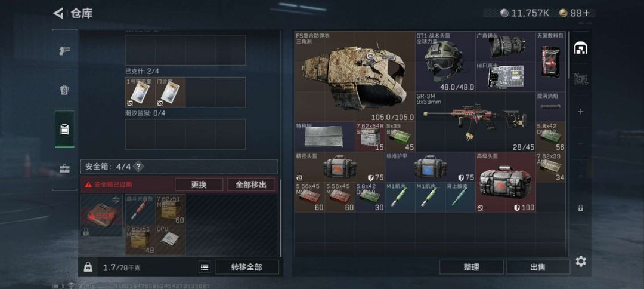This screenshot has height=289, width=644.
Task: Select the backpack tab in the left sidebar
Action: [64, 130]
